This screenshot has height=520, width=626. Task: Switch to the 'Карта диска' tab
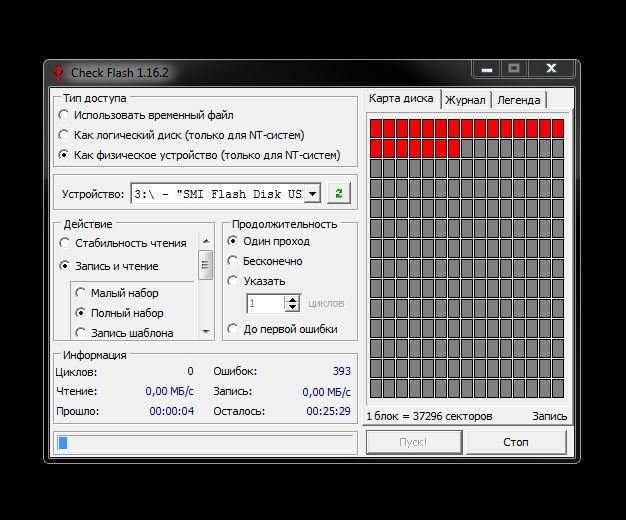point(401,99)
